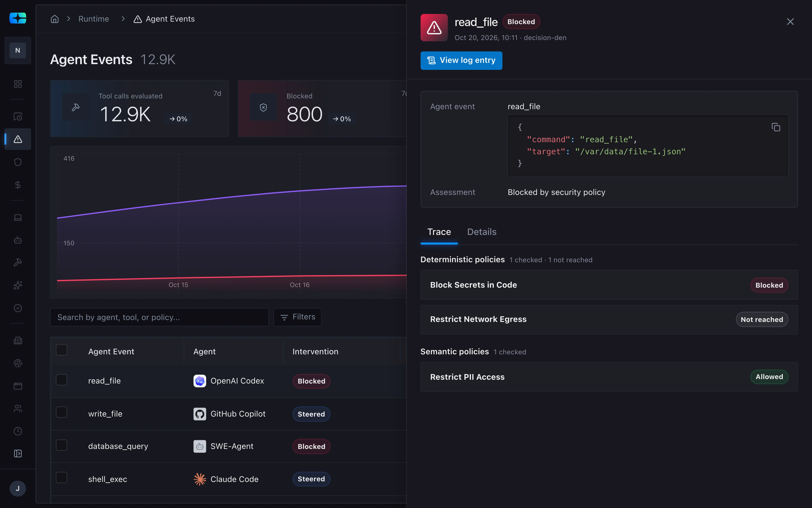Open the N workspace switcher

click(18, 50)
